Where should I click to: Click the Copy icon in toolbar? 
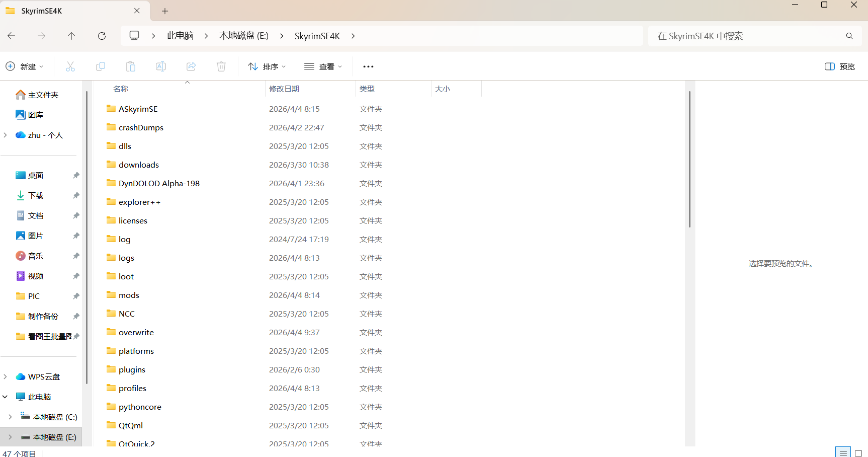[x=101, y=66]
